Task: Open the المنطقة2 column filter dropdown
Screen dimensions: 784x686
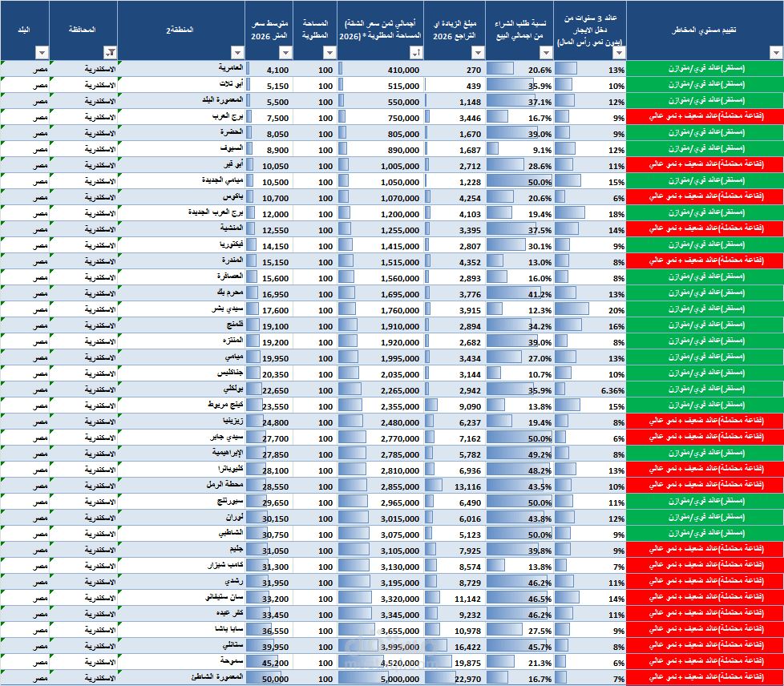Action: pos(237,53)
